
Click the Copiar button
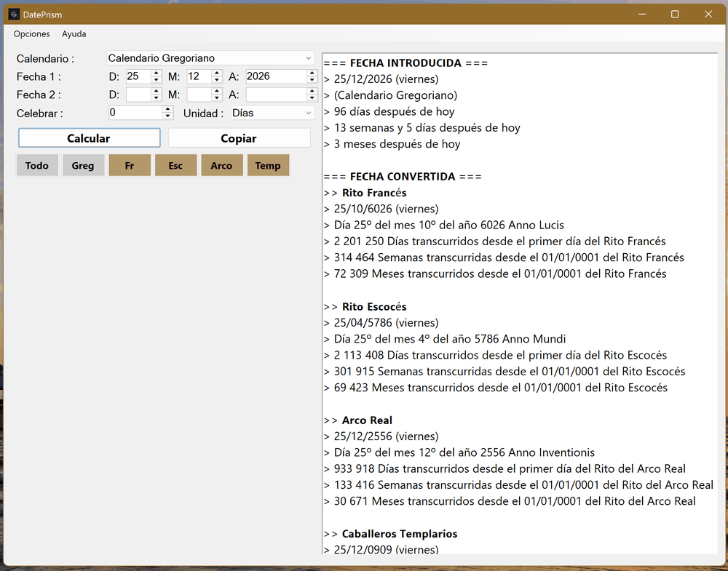tap(239, 138)
